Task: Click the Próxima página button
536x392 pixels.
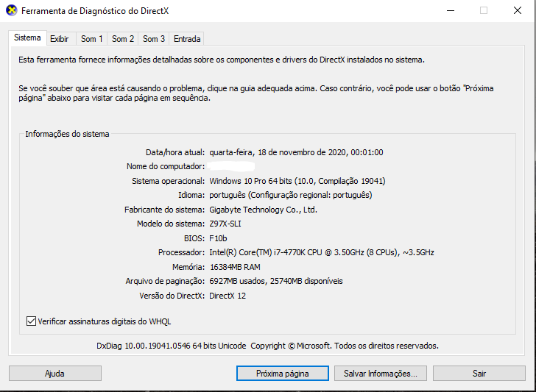Action: pos(283,373)
